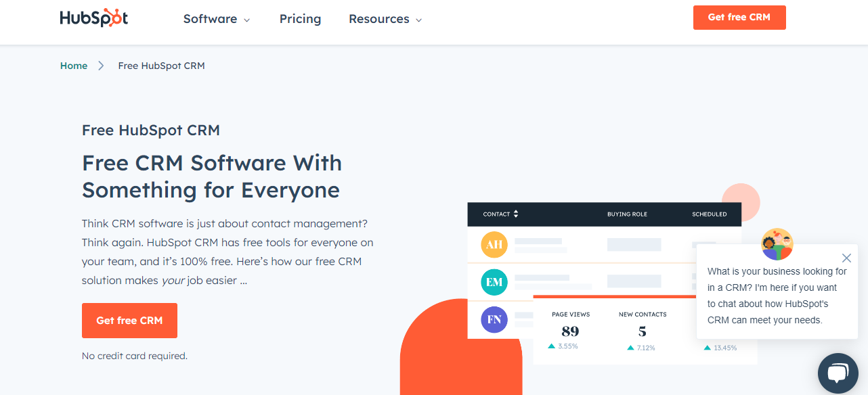The height and width of the screenshot is (395, 868).
Task: Click the breadcrumb chevron after Home
Action: 100,66
